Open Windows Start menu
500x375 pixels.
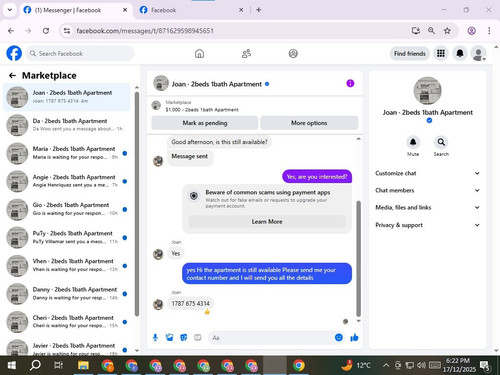[x=12, y=365]
